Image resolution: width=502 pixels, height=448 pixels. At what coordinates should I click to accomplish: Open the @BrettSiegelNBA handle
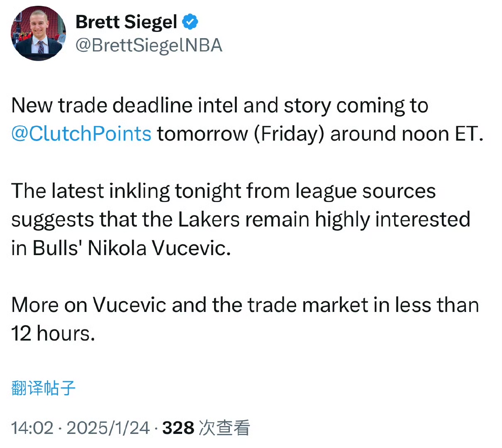[149, 45]
